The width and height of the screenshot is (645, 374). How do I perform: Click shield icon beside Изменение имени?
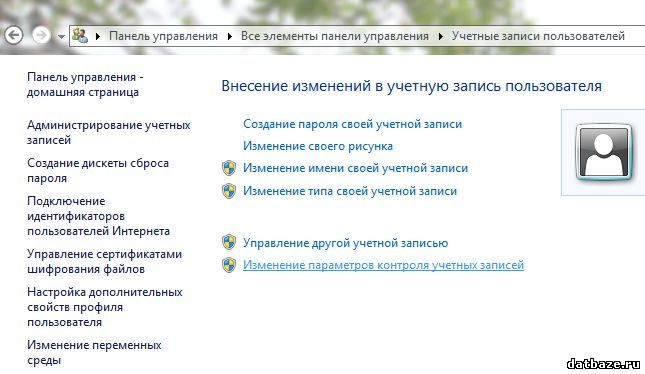[x=229, y=168]
